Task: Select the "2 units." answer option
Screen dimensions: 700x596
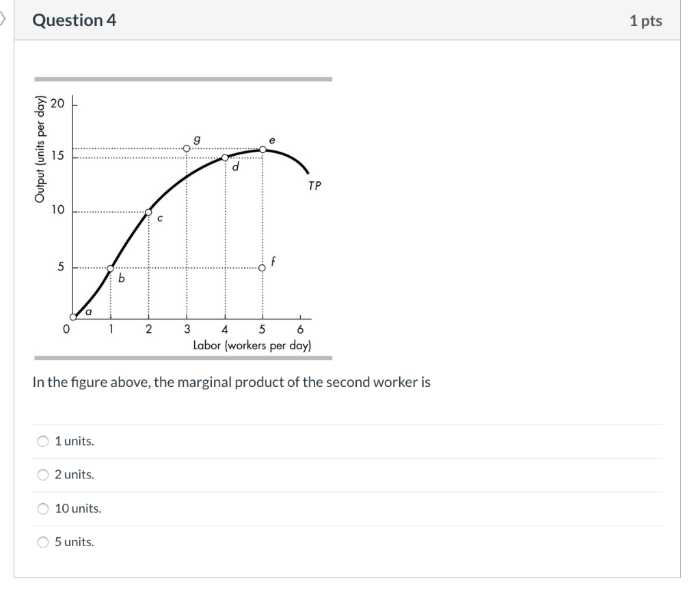Action: click(x=42, y=474)
